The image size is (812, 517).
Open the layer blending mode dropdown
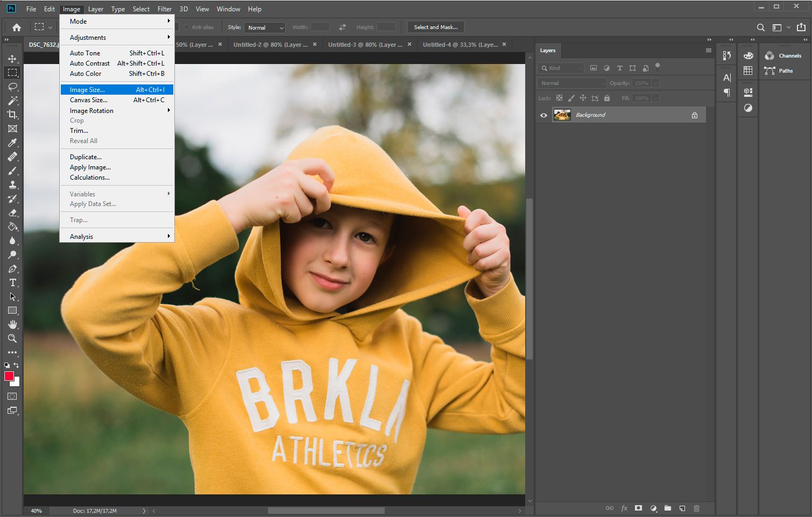click(x=570, y=83)
